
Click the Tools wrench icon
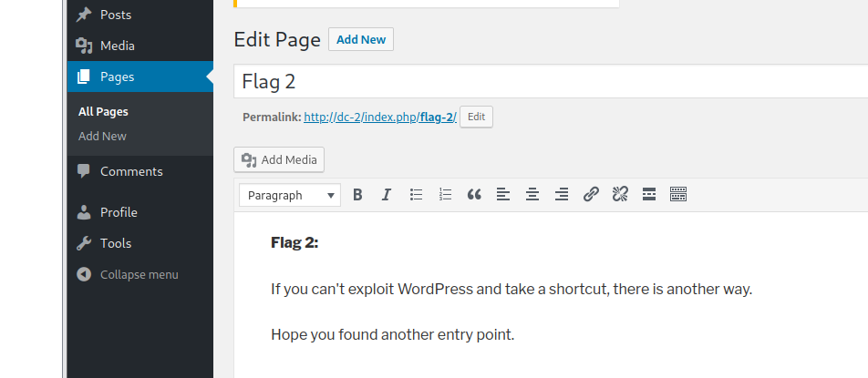coord(84,243)
